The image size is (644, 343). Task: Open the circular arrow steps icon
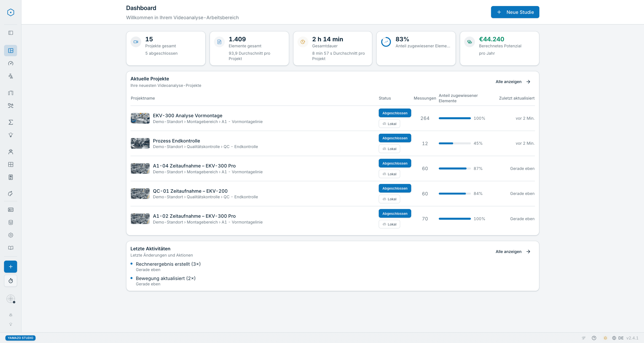(11, 194)
